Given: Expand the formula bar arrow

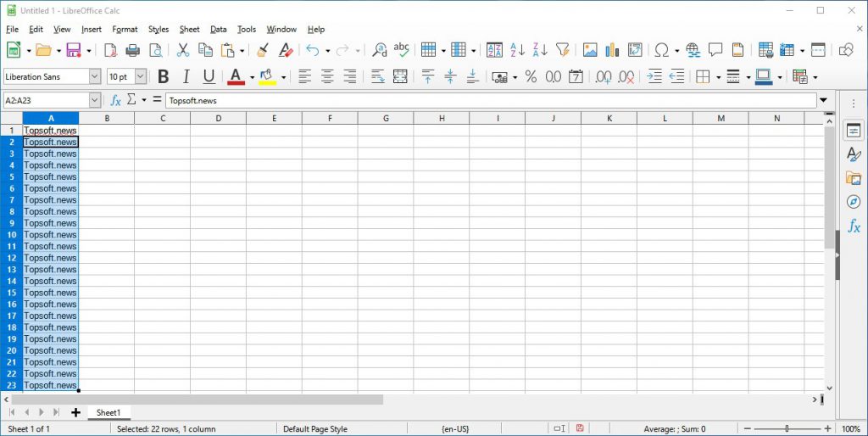Looking at the screenshot, I should click(x=823, y=100).
